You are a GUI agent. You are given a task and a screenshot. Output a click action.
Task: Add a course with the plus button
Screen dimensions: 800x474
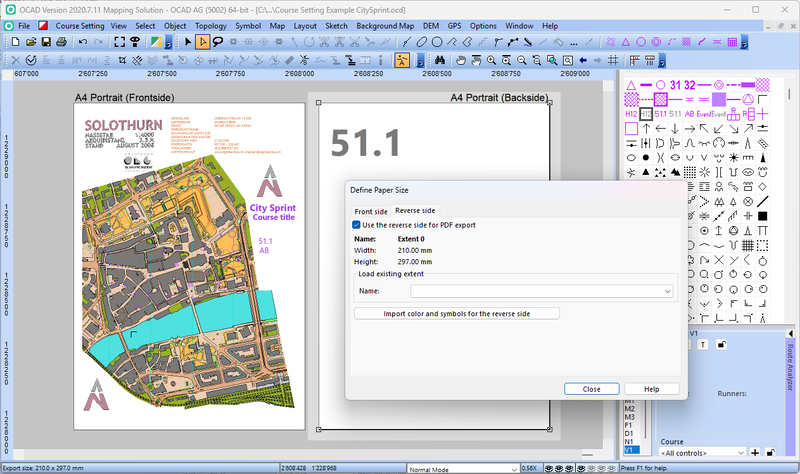coord(755,453)
